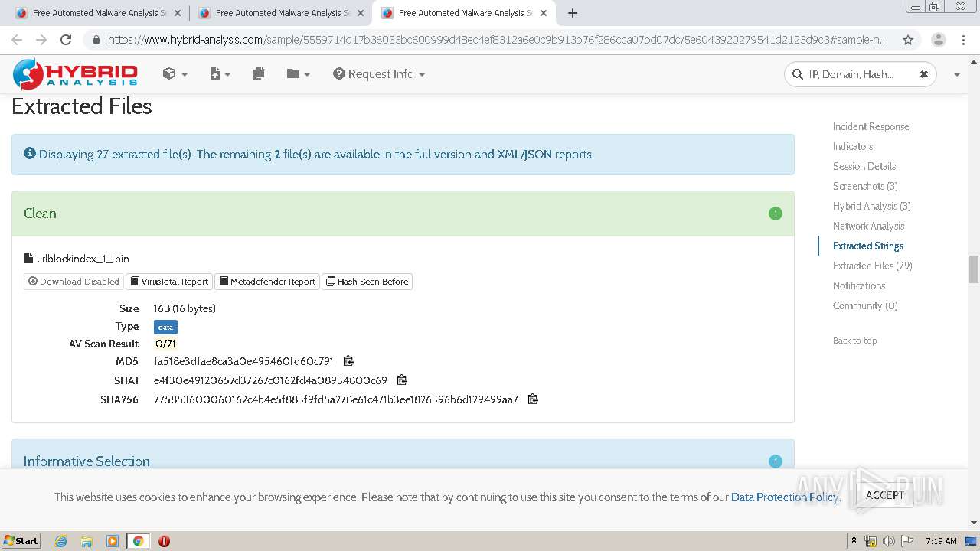
Task: Select Extracted Files (29) in sidebar
Action: 873,266
